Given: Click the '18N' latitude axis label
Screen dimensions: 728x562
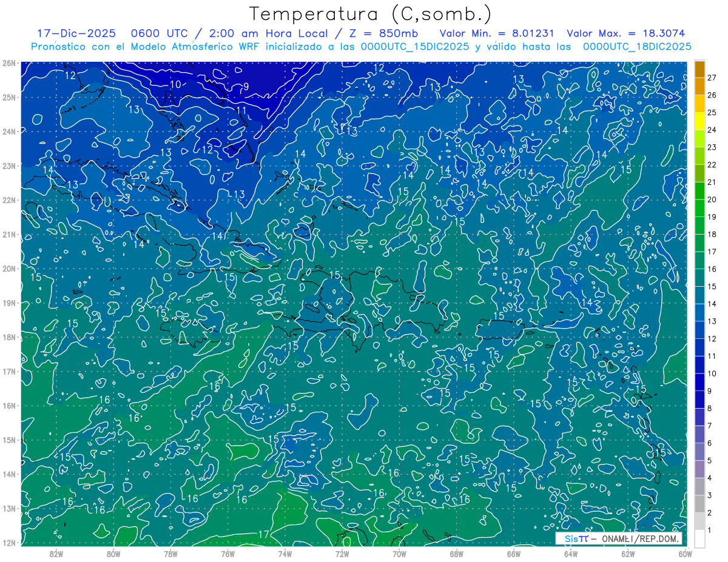Looking at the screenshot, I should click(x=8, y=337).
